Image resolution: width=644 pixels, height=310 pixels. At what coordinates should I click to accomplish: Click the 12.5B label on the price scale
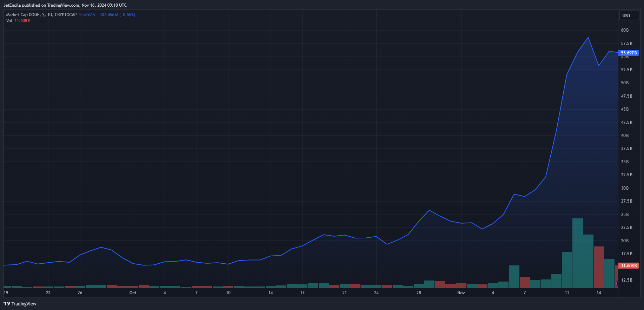626,280
